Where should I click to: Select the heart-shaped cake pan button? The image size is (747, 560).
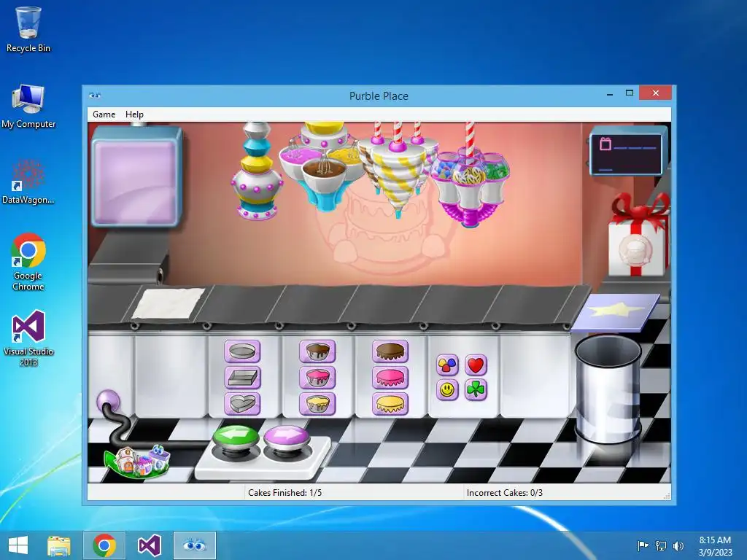[x=242, y=404]
